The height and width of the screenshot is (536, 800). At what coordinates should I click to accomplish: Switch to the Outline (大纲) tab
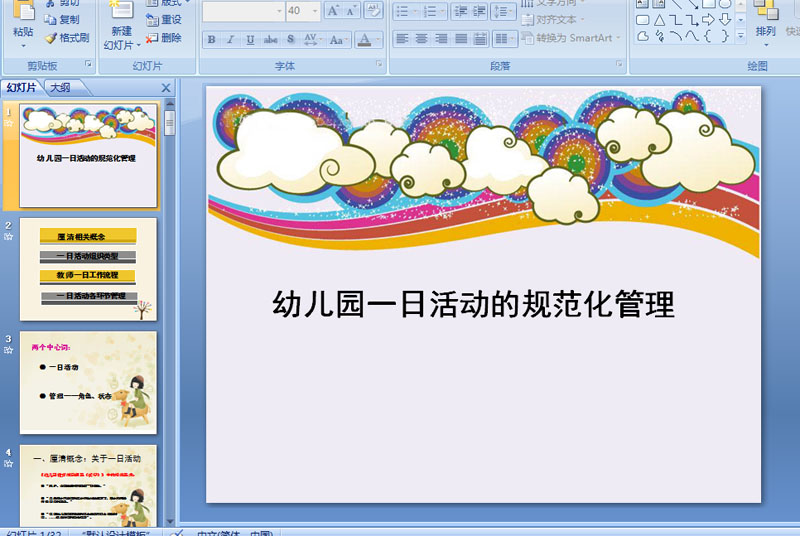60,88
